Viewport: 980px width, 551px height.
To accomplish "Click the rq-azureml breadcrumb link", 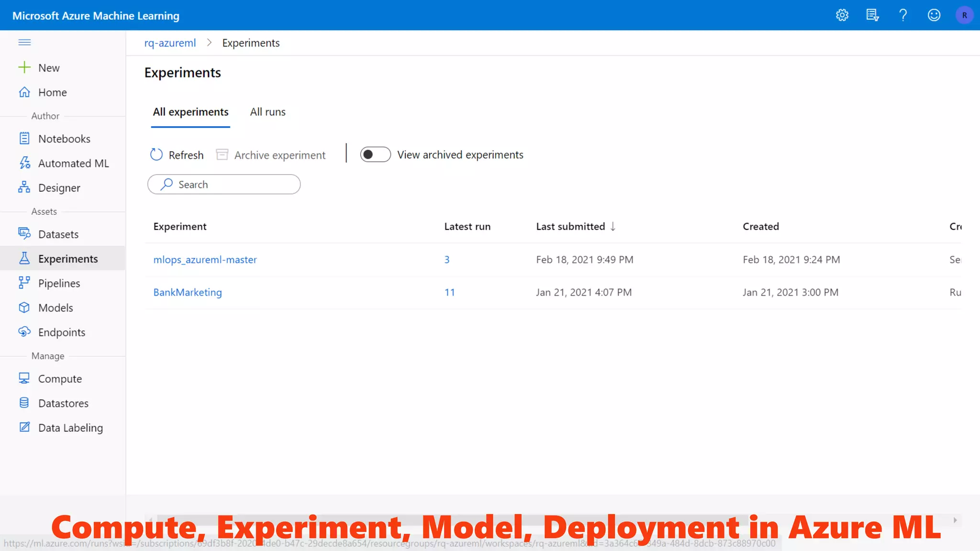I will [x=170, y=43].
